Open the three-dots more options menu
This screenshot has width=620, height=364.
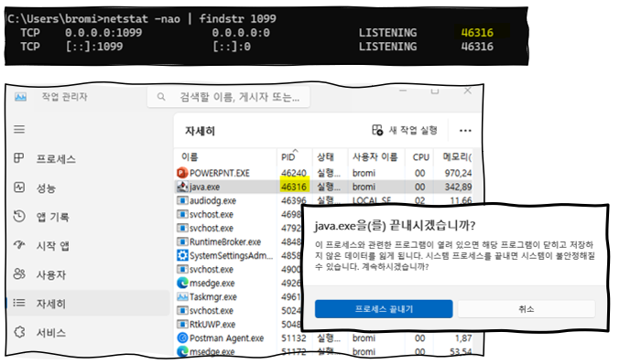point(465,131)
